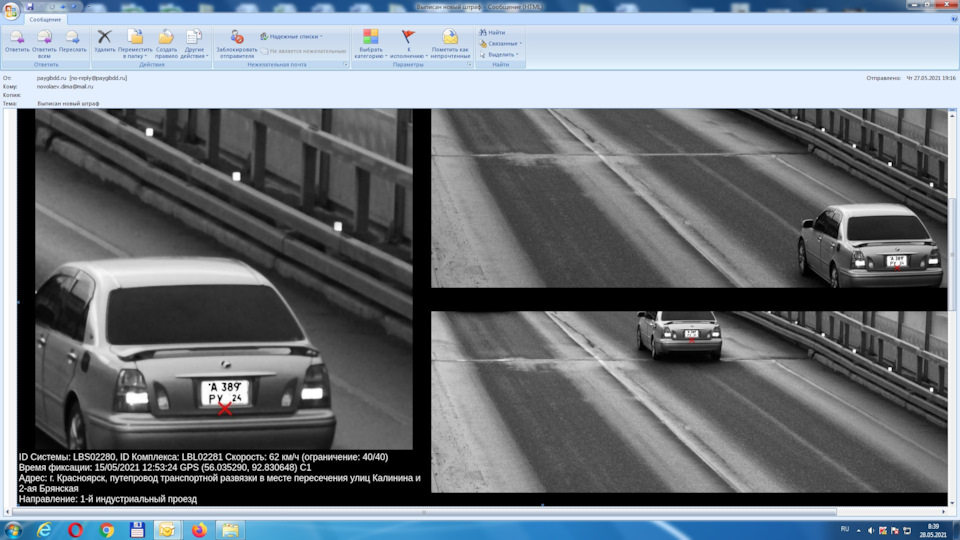The width and height of the screenshot is (960, 540).
Task: Open Надежные списки dropdown
Action: click(x=291, y=37)
